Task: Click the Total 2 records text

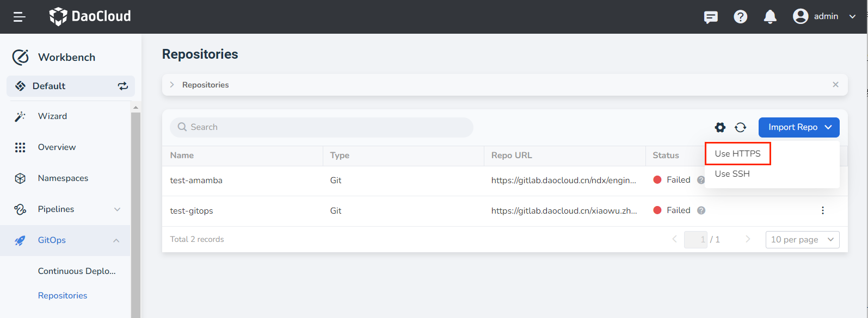Action: tap(197, 239)
